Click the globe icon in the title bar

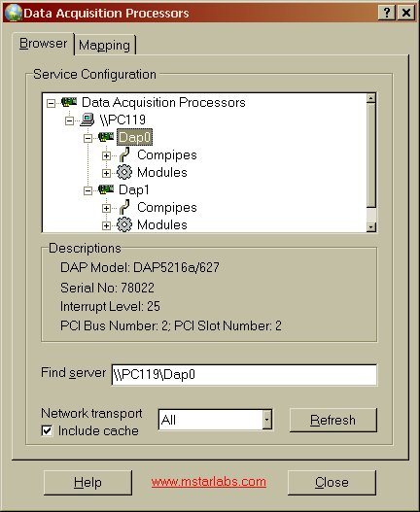(x=14, y=13)
